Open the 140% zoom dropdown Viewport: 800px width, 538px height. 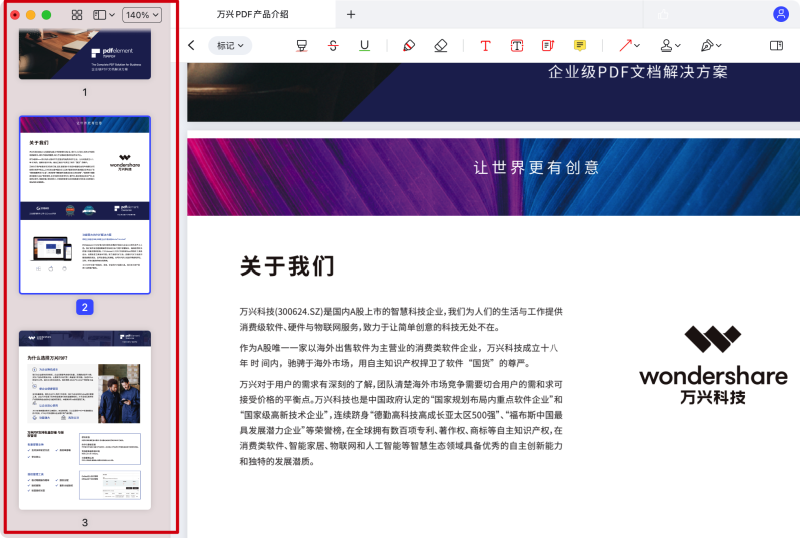(142, 15)
